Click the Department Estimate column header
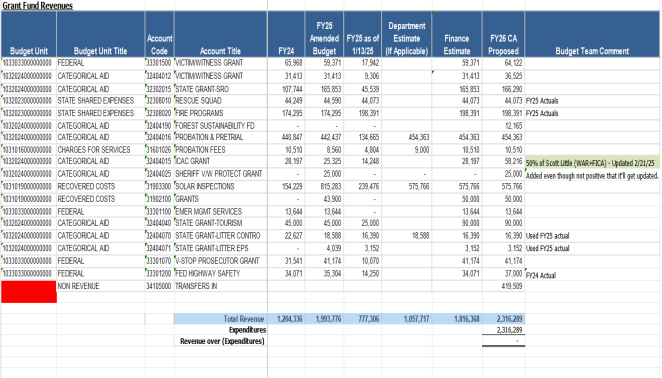The height and width of the screenshot is (378, 662). (407, 34)
